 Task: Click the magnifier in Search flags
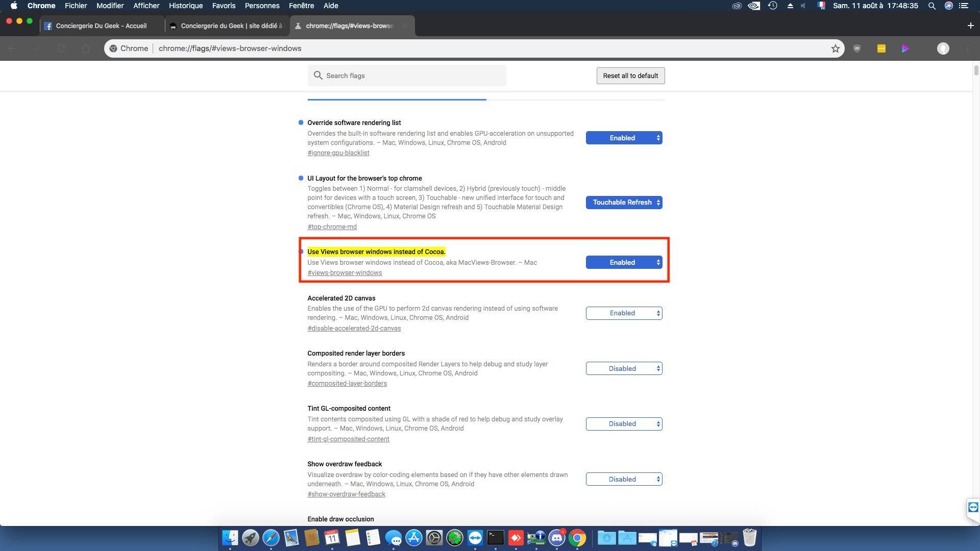tap(318, 76)
